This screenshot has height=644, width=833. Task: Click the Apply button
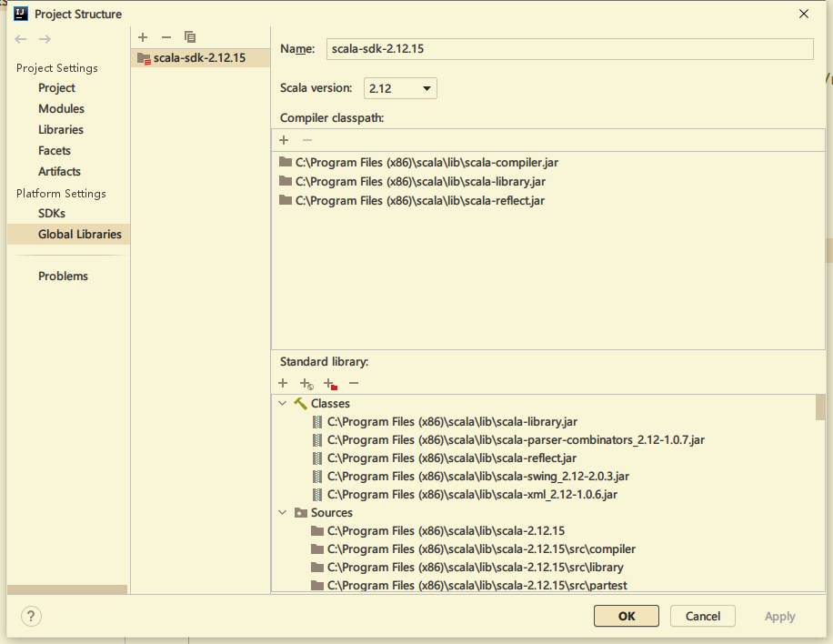(x=780, y=617)
